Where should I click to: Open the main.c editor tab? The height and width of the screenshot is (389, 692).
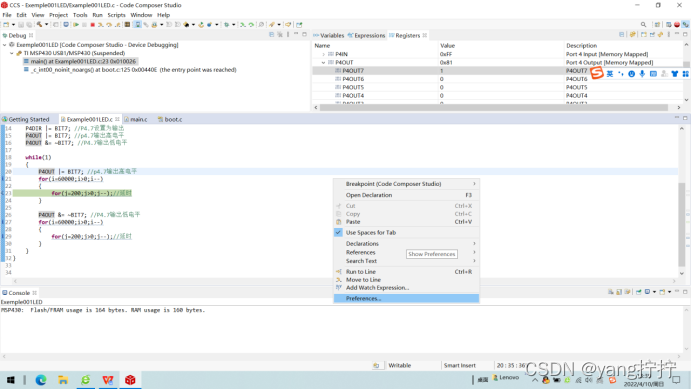(135, 120)
